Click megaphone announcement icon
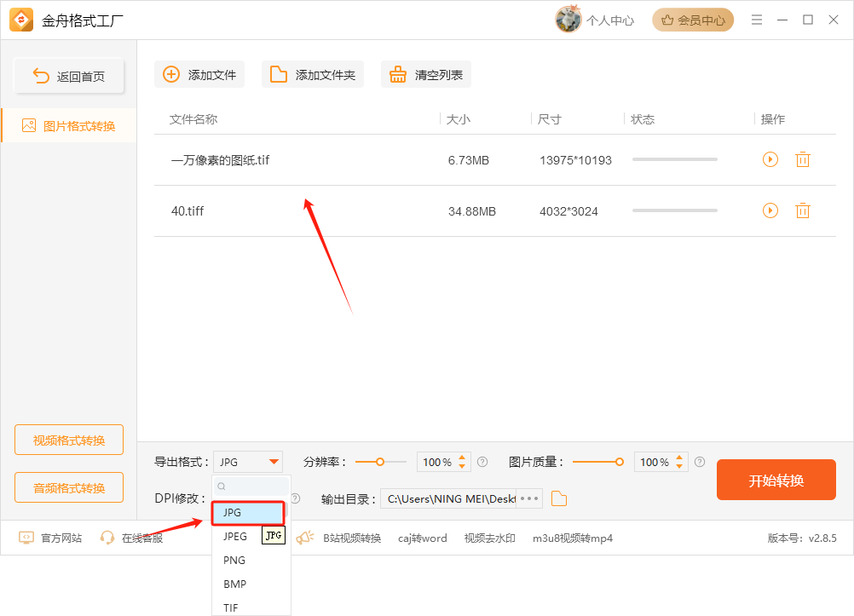854x616 pixels. click(305, 538)
